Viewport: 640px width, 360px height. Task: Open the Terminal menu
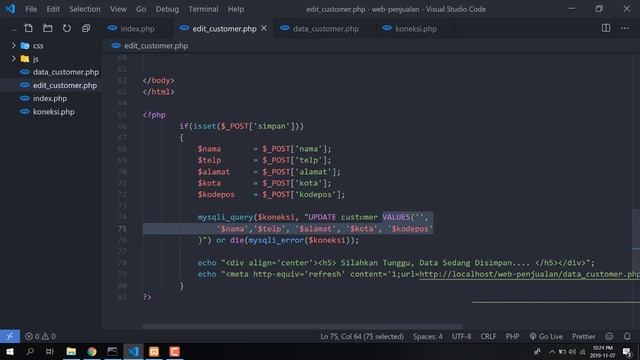pyautogui.click(x=203, y=9)
